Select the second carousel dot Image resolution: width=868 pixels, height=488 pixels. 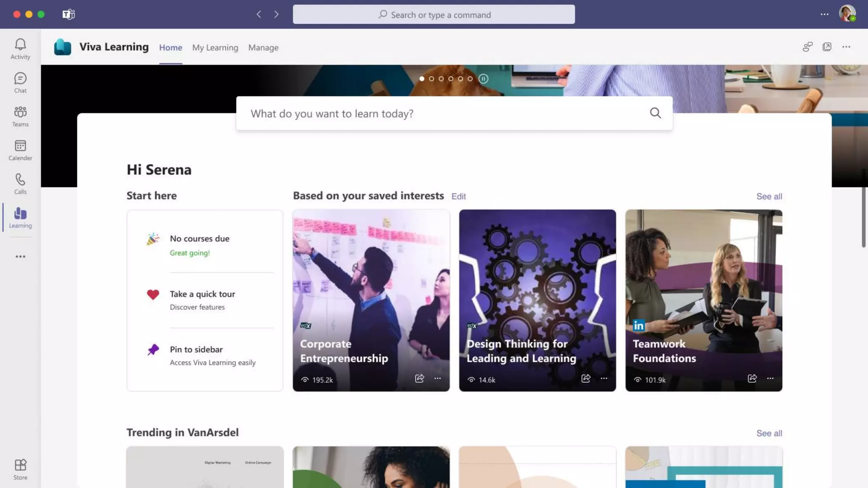pos(431,79)
